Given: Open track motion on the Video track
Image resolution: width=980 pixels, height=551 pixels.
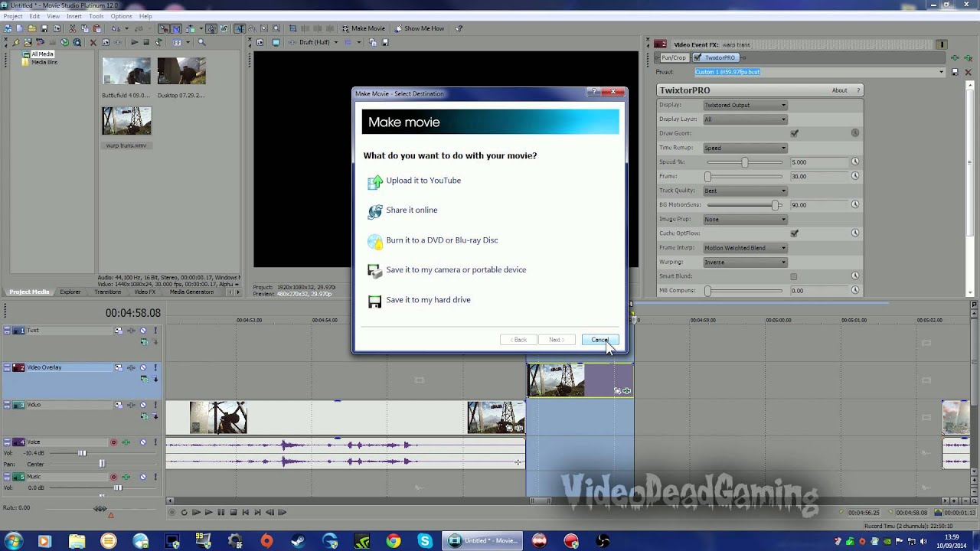Looking at the screenshot, I should point(119,405).
